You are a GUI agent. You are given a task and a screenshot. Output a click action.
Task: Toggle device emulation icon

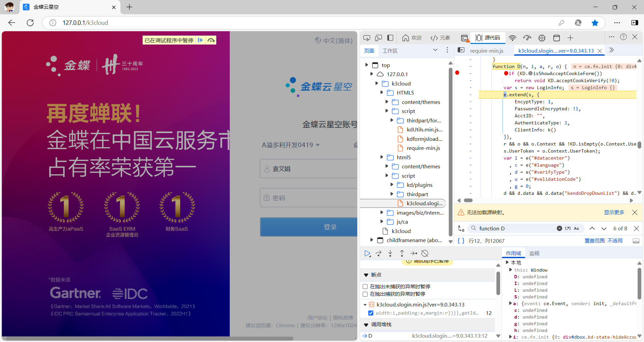coord(378,38)
